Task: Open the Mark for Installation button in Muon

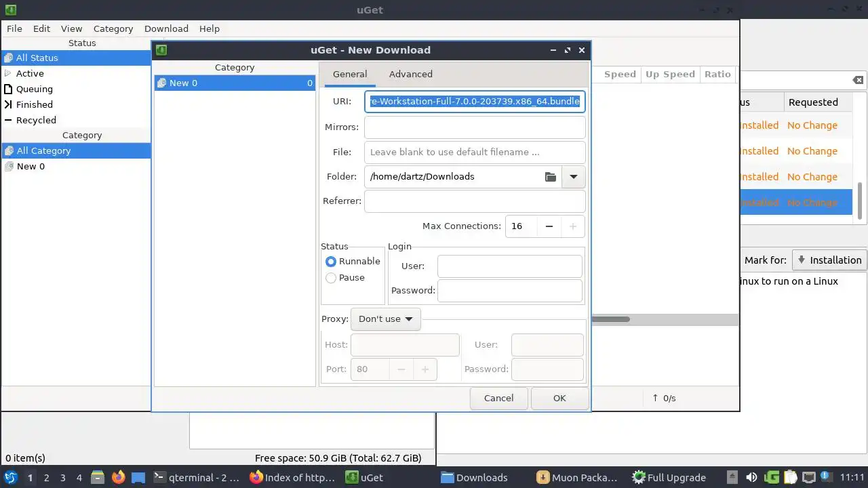Action: [829, 260]
